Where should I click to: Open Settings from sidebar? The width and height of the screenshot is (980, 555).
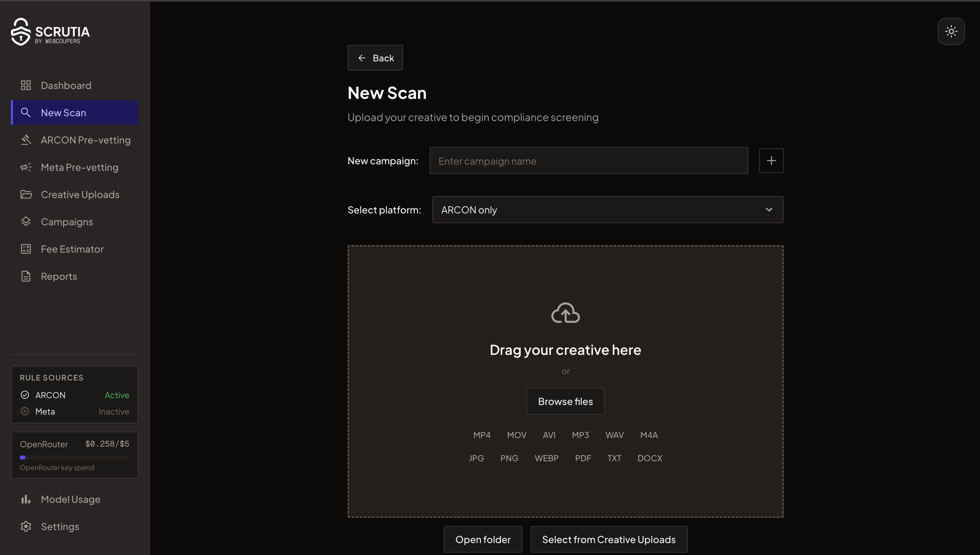tap(75, 526)
